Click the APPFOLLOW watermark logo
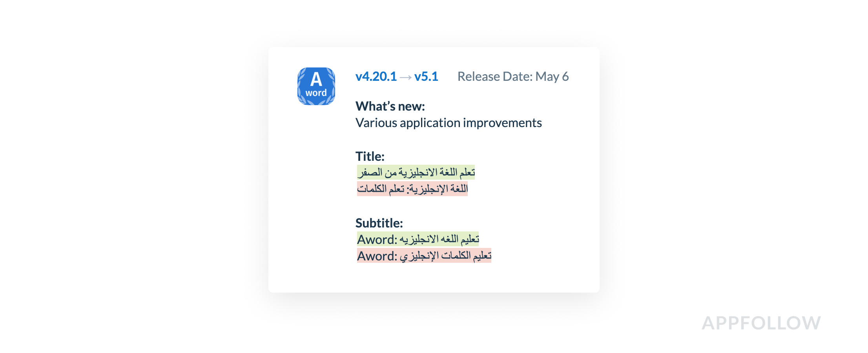 point(760,323)
